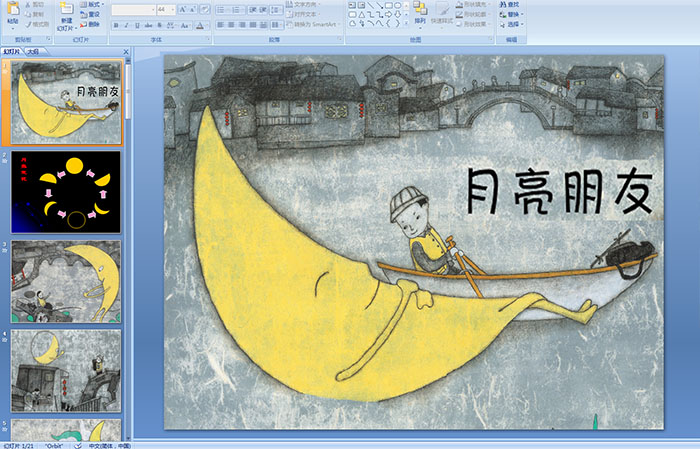Pick the Text Box shape in gallery
This screenshot has height=449, width=700.
click(352, 5)
